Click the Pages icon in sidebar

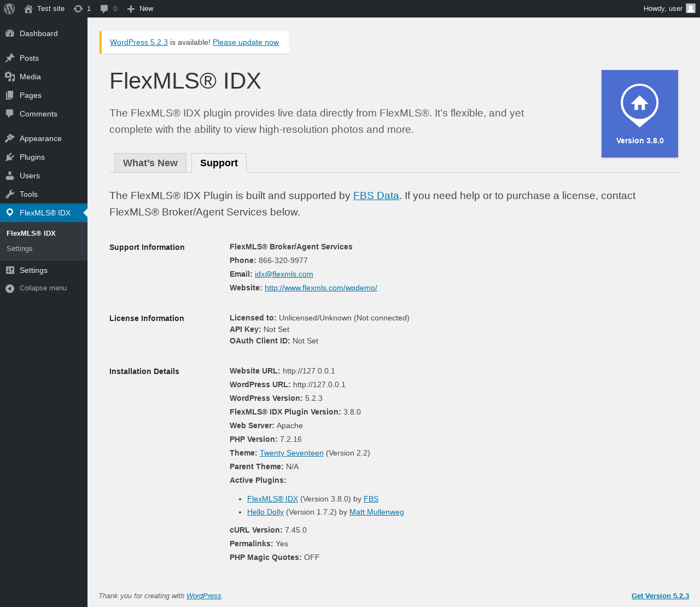[x=10, y=95]
